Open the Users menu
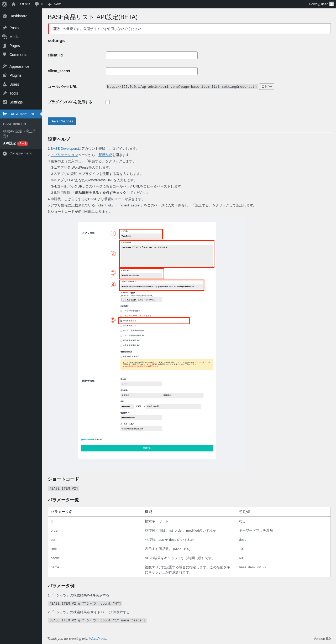Viewport: 336px width, 644px height. (21, 84)
